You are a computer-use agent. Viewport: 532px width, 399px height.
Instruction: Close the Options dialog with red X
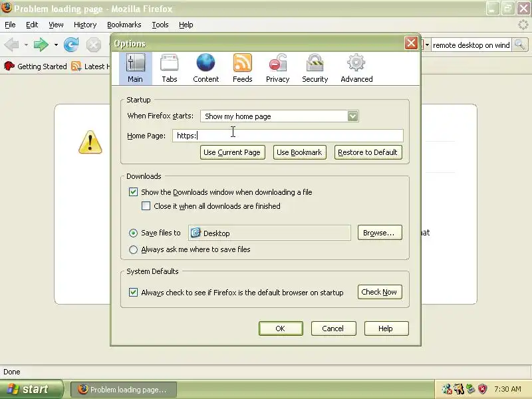point(411,43)
